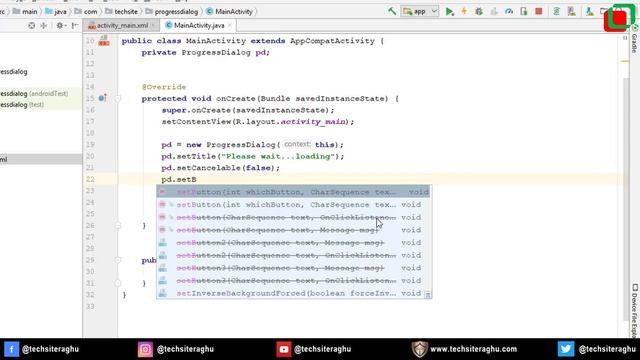This screenshot has height=360, width=640.
Task: Click the Sync Project with Gradle icon
Action: 556,11
